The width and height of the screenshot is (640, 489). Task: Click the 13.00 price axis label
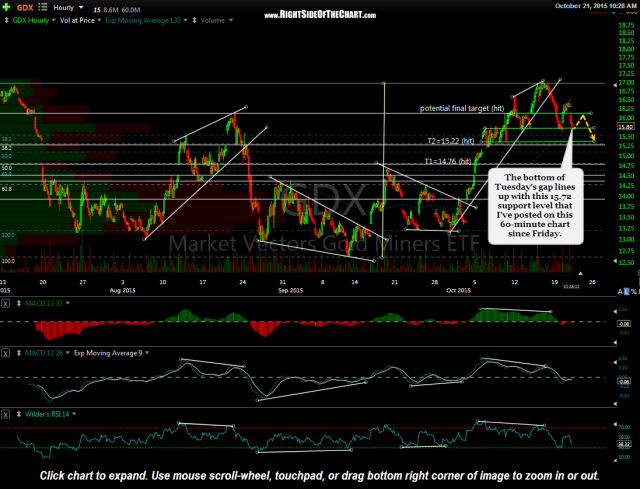[x=627, y=239]
